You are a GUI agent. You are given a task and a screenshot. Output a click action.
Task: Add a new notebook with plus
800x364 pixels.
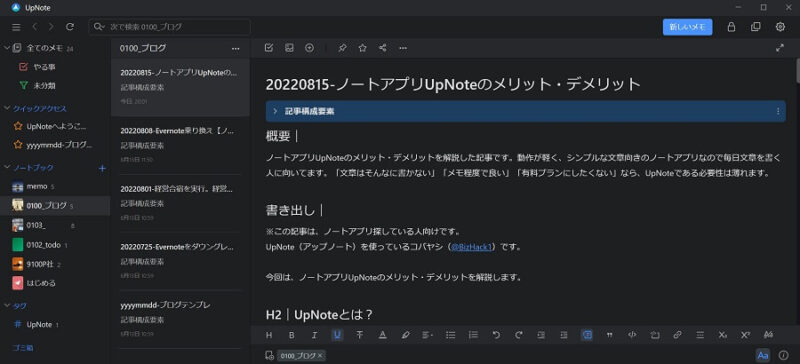[x=102, y=167]
